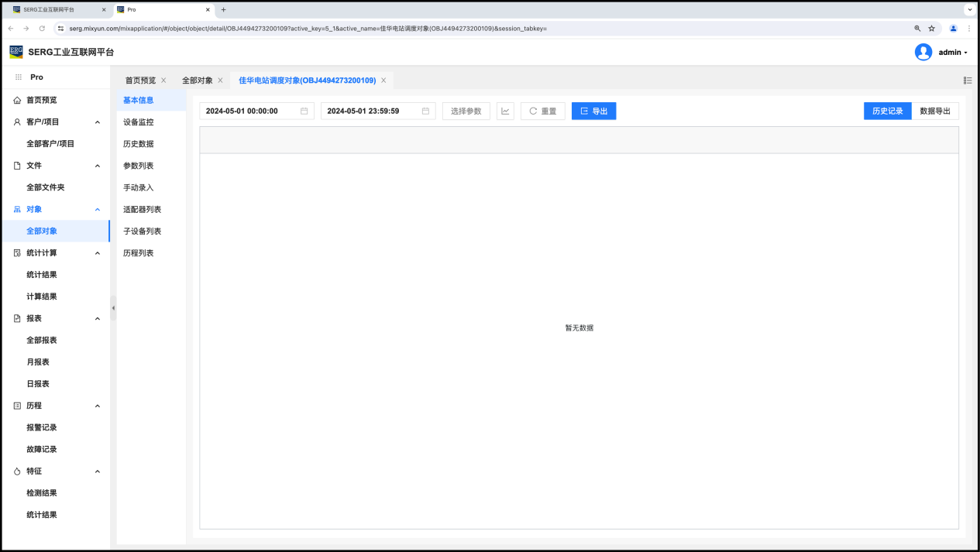Screen dimensions: 980x552
Task: Click the tab list icon at top right
Action: pyautogui.click(x=968, y=81)
